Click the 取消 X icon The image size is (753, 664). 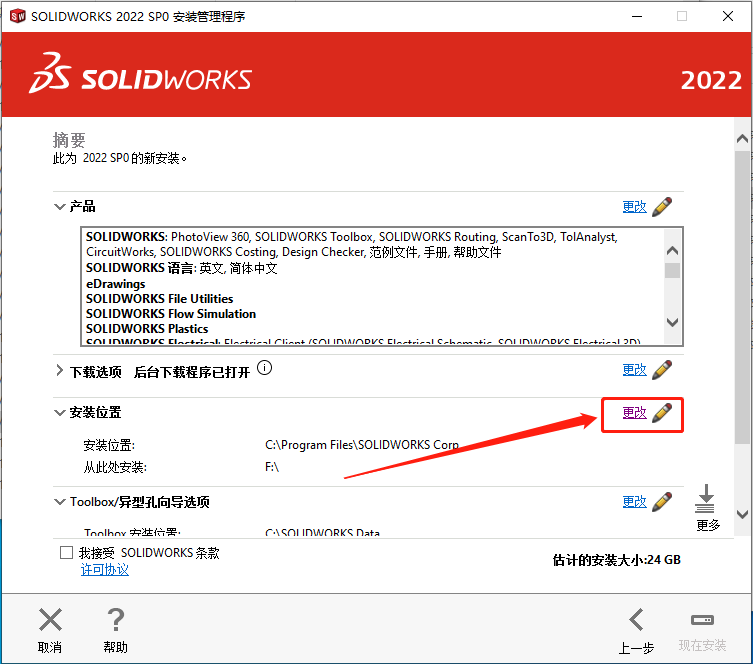pos(50,619)
